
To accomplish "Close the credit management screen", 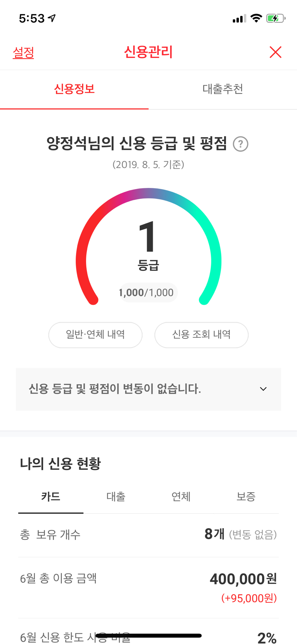I will pyautogui.click(x=275, y=52).
